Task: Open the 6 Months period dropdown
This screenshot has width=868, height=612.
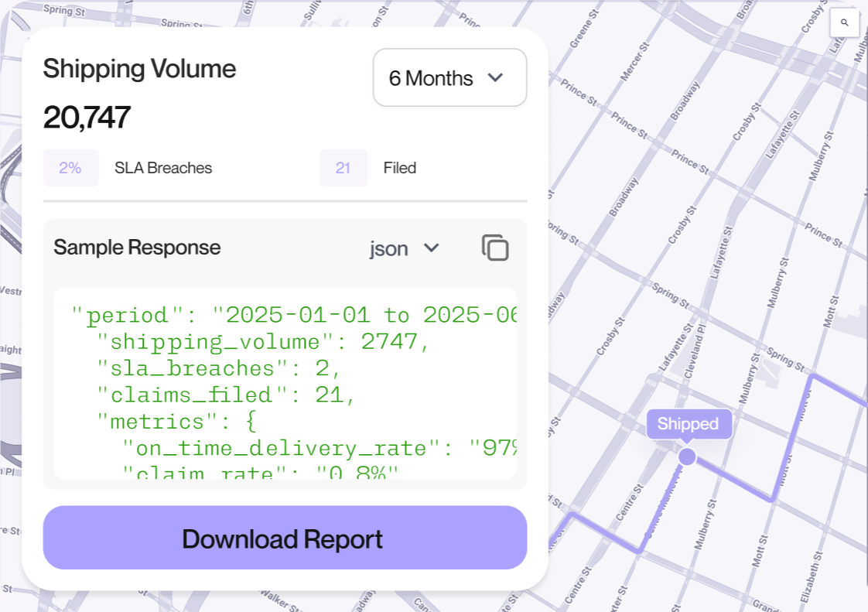Action: 449,78
